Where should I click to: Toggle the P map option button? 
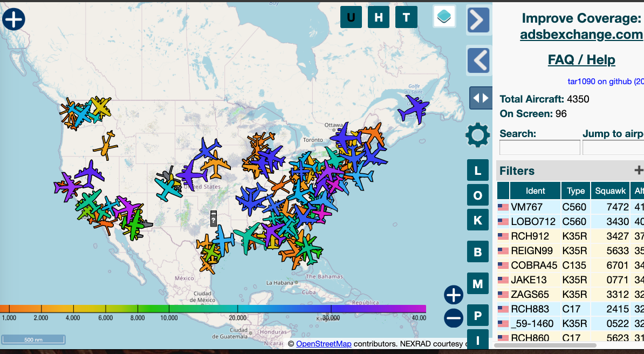(x=478, y=315)
